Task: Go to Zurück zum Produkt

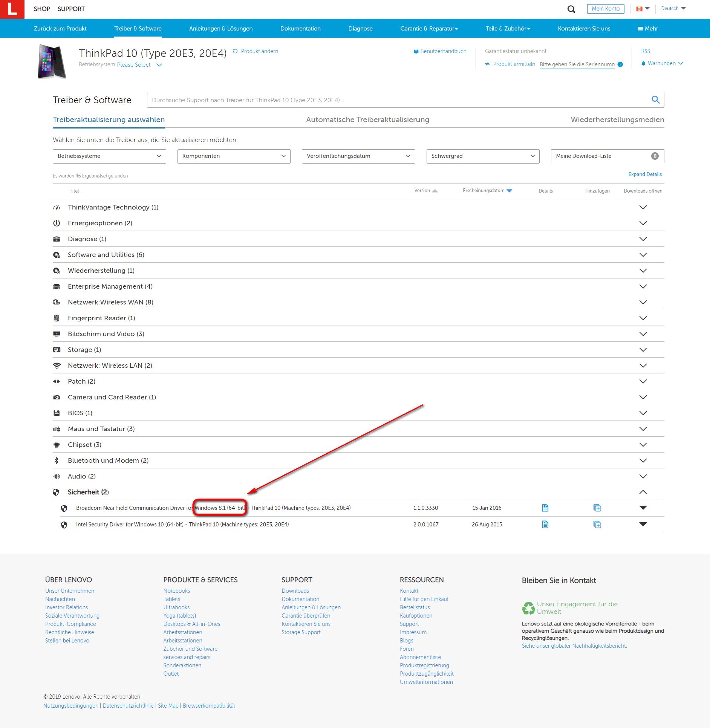Action: pyautogui.click(x=60, y=29)
